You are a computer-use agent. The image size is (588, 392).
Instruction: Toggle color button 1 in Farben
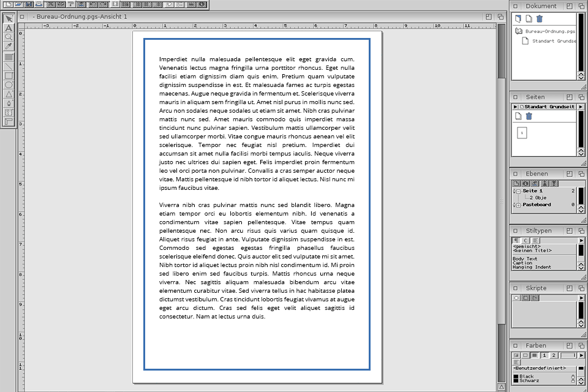point(544,355)
